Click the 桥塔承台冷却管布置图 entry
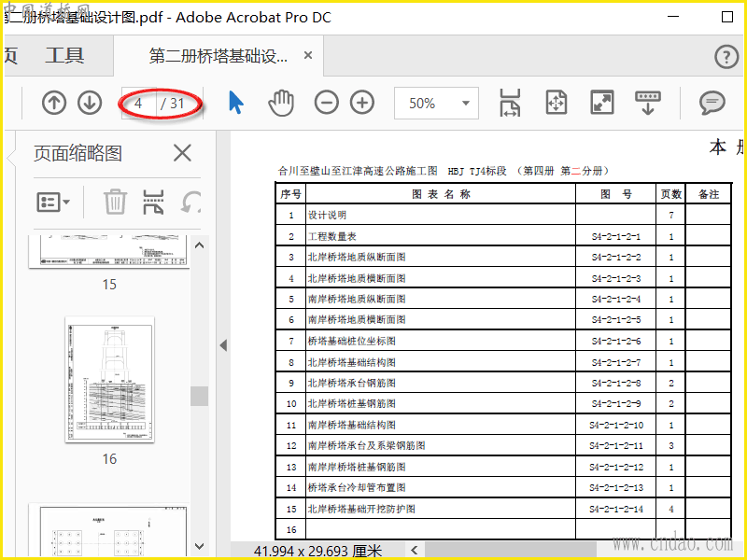 [357, 487]
